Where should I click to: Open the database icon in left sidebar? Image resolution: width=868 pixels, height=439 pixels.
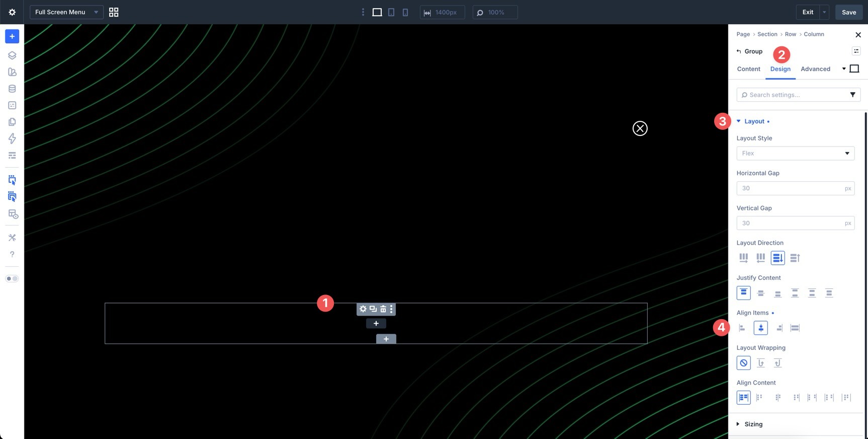(x=12, y=89)
